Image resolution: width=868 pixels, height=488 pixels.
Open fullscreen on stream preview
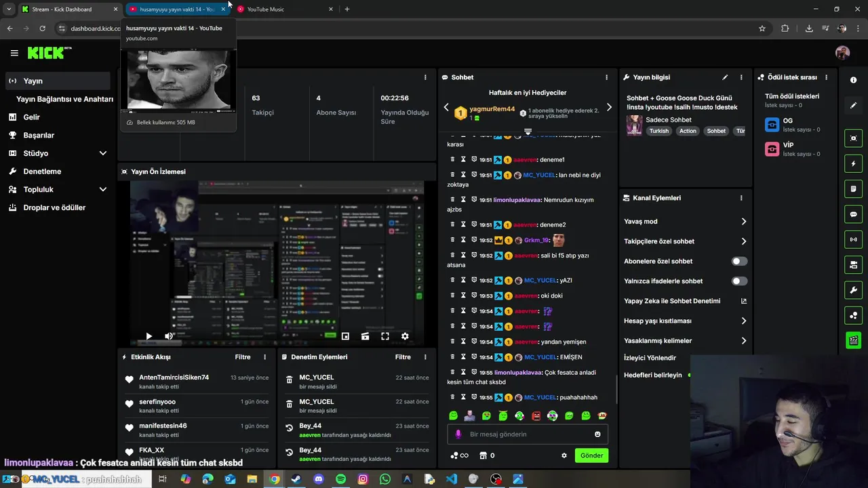click(385, 336)
